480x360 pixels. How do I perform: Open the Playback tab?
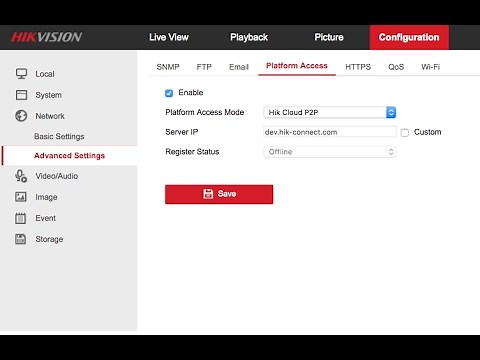point(249,37)
